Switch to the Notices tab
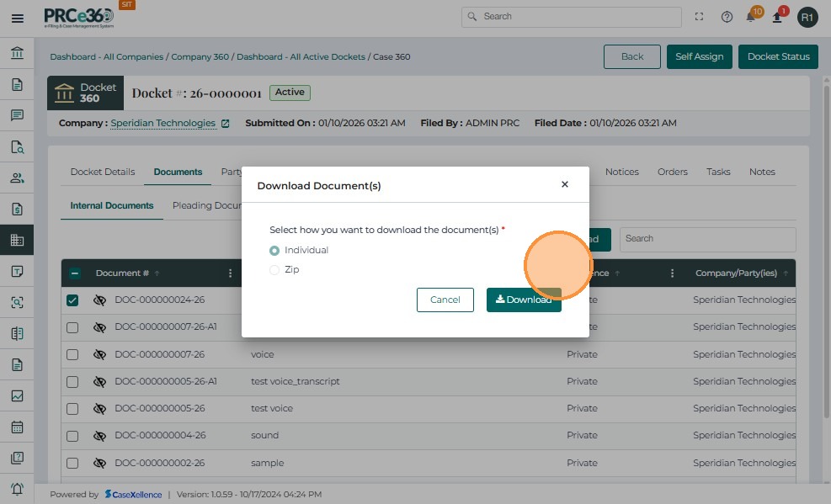This screenshot has height=504, width=831. pyautogui.click(x=622, y=172)
